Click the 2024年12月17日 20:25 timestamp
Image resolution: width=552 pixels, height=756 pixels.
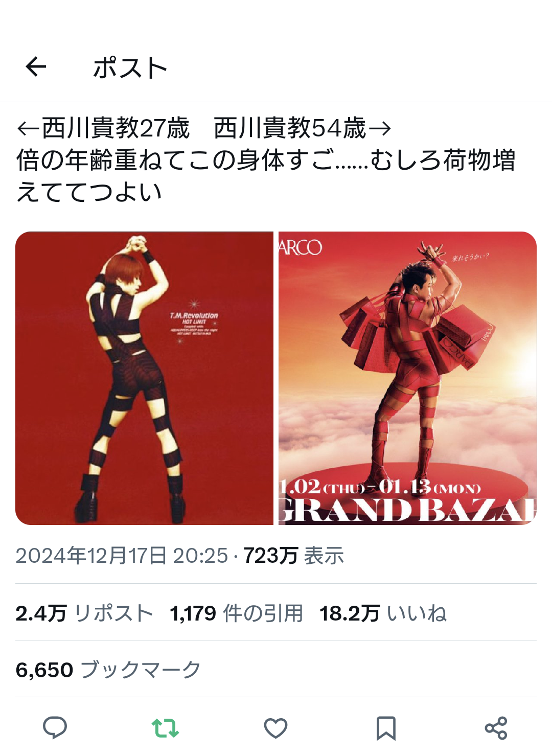pyautogui.click(x=122, y=556)
